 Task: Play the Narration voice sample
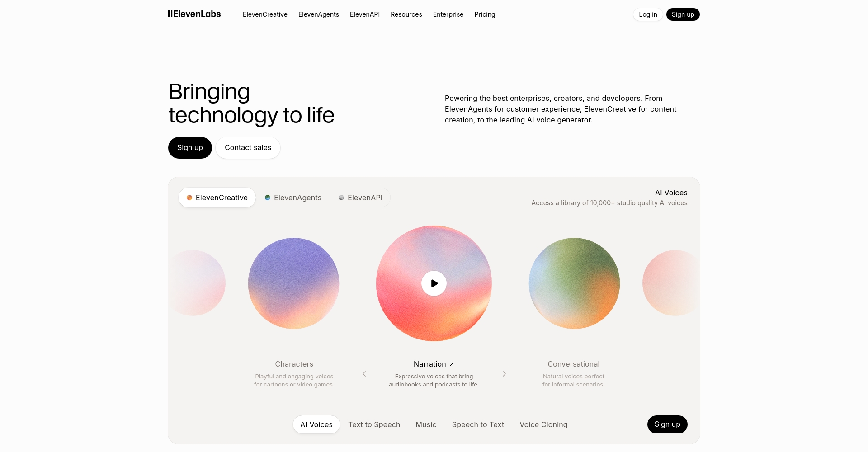pos(434,283)
